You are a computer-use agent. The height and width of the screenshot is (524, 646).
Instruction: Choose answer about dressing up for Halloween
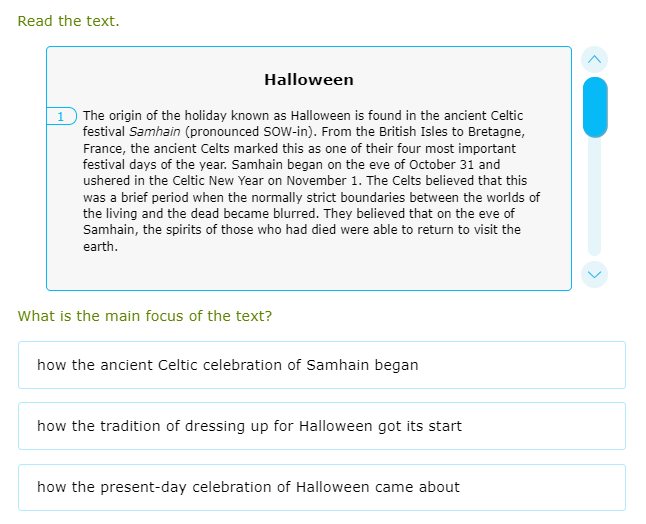point(322,426)
